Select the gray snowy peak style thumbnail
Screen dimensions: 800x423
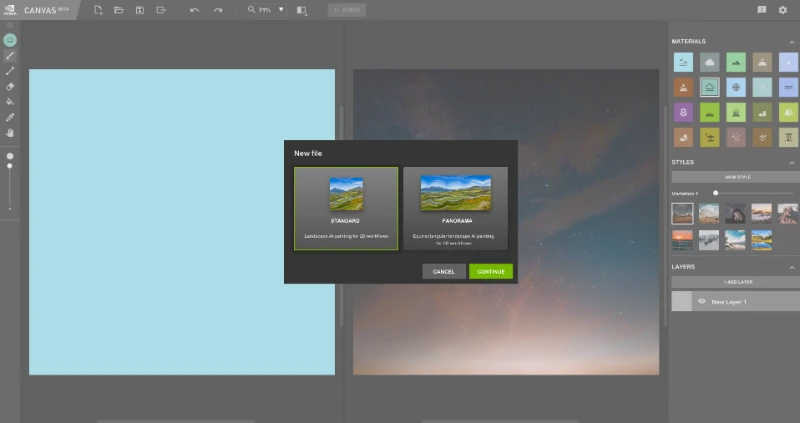click(709, 240)
